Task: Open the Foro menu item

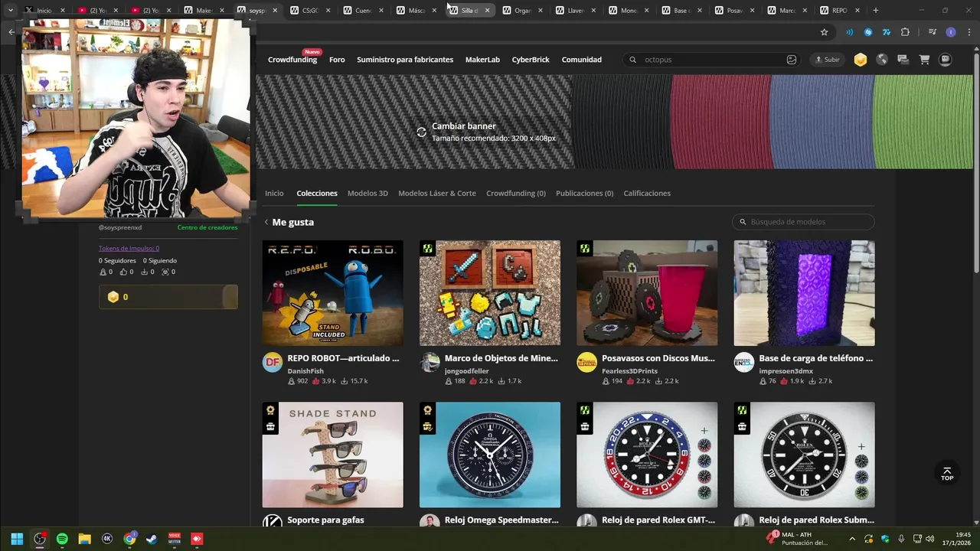Action: click(x=337, y=60)
